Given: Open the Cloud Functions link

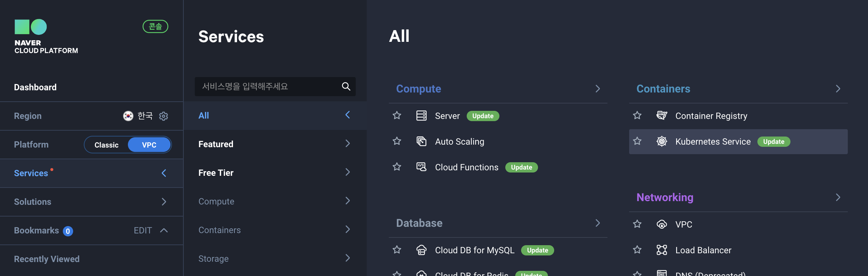Looking at the screenshot, I should (467, 167).
